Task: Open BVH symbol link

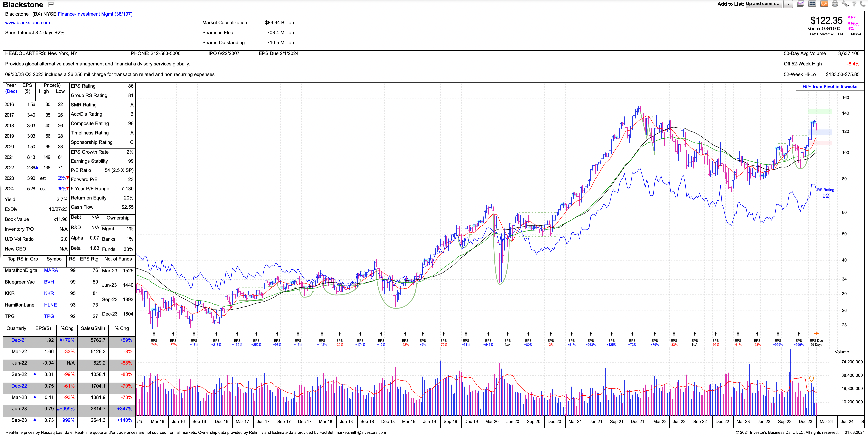Action: click(49, 282)
